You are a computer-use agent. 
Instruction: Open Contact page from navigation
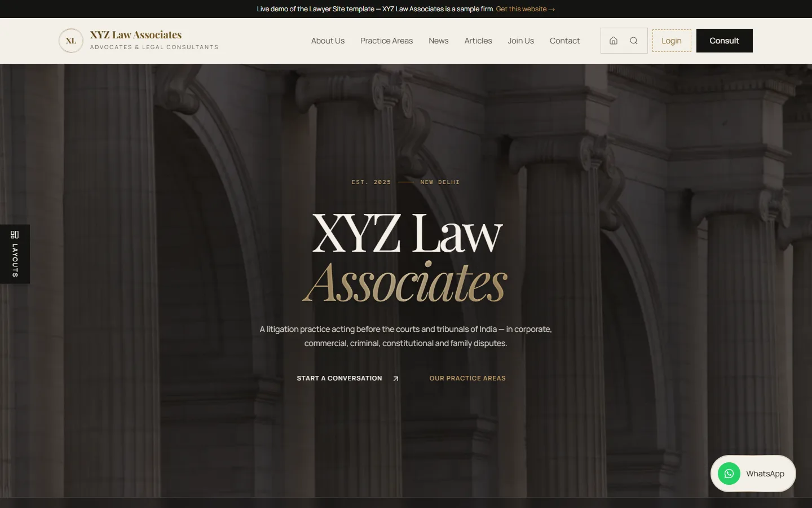(564, 41)
